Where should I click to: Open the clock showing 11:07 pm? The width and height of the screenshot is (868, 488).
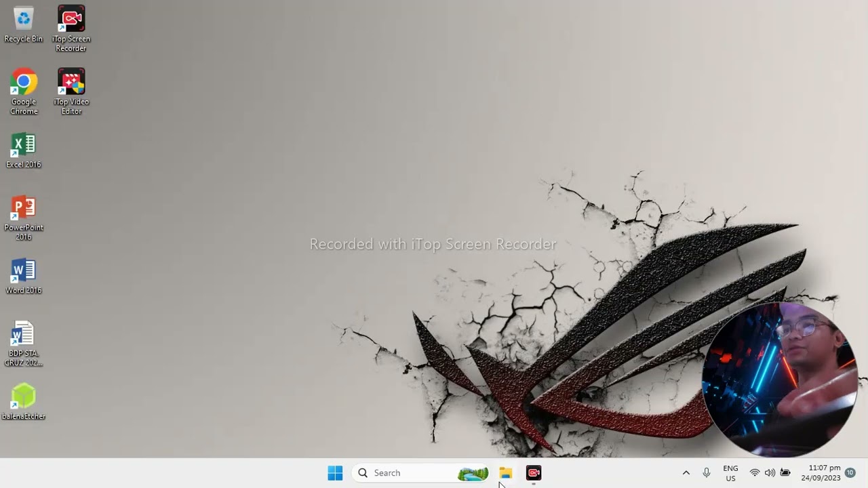pos(821,473)
